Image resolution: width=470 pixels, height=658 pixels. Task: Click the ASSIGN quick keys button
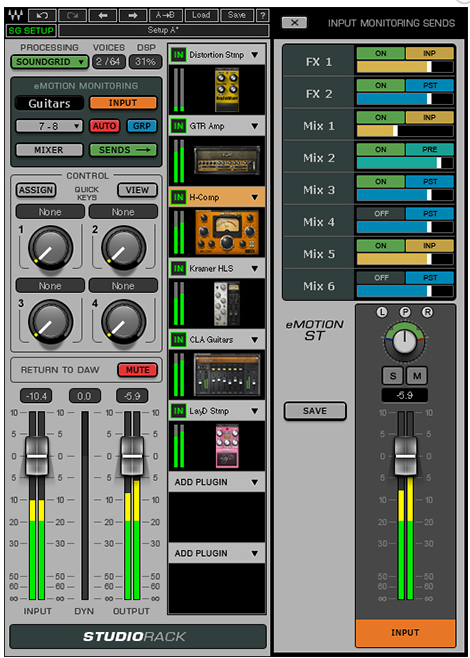point(36,190)
